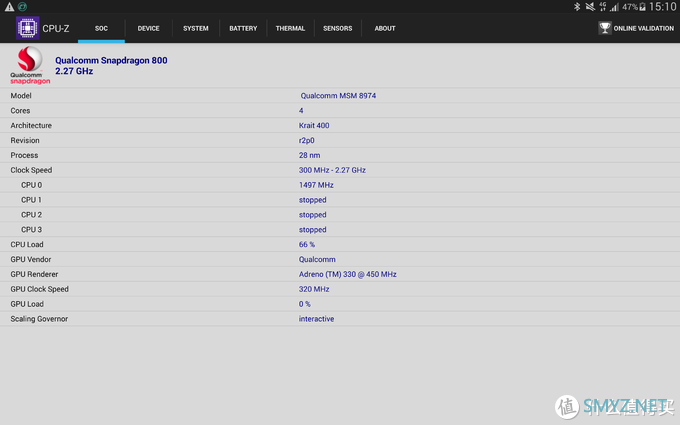Select the GPU Clock Speed row label
680x425 pixels.
tap(39, 289)
